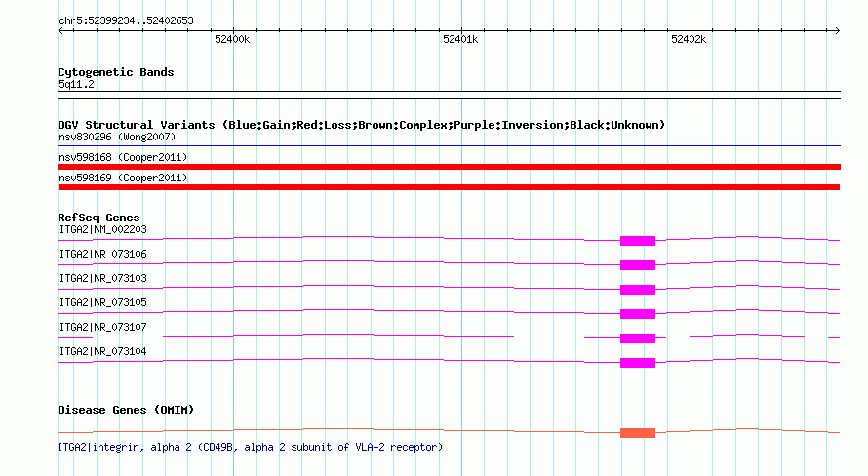
Task: Open transcript ITGA2|NM_002203 label
Action: tap(102, 229)
